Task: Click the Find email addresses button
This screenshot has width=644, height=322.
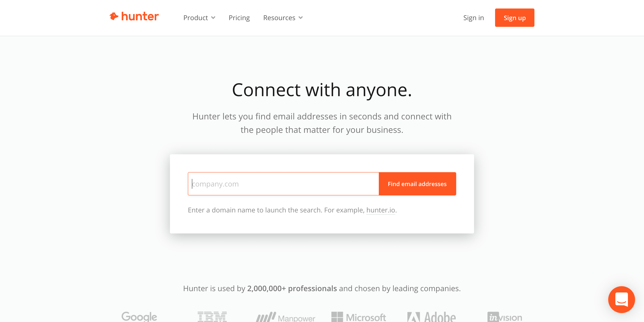Action: coord(417,184)
